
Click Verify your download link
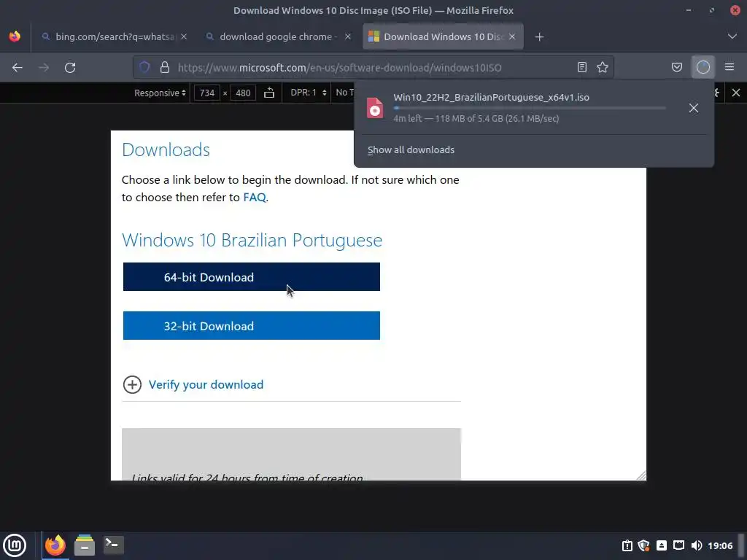(206, 384)
